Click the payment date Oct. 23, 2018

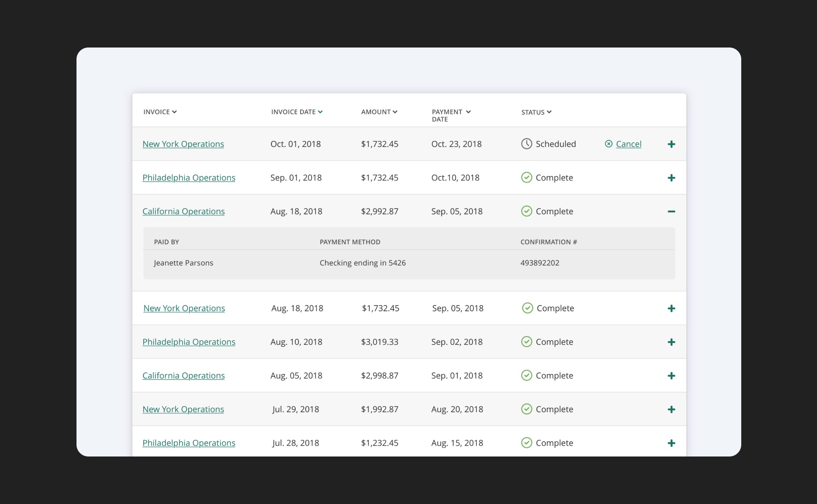point(456,144)
